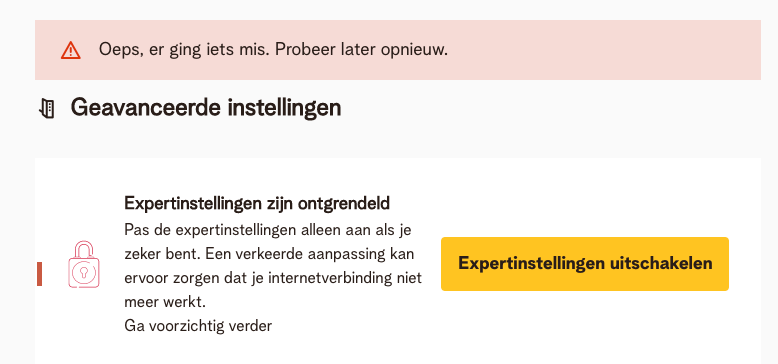This screenshot has width=778, height=364.
Task: Click the line 'zeker bent. Een verkeerde aanpassing kan'
Action: coord(269,254)
